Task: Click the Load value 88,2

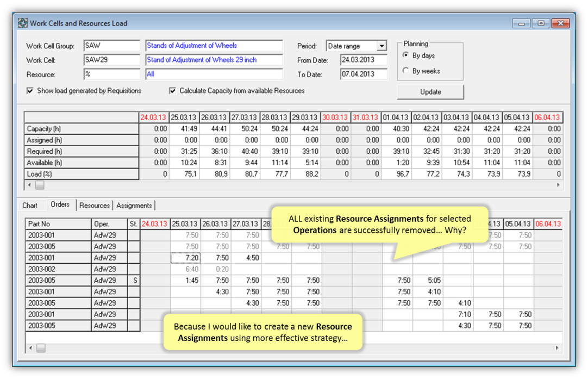Action: (x=305, y=174)
